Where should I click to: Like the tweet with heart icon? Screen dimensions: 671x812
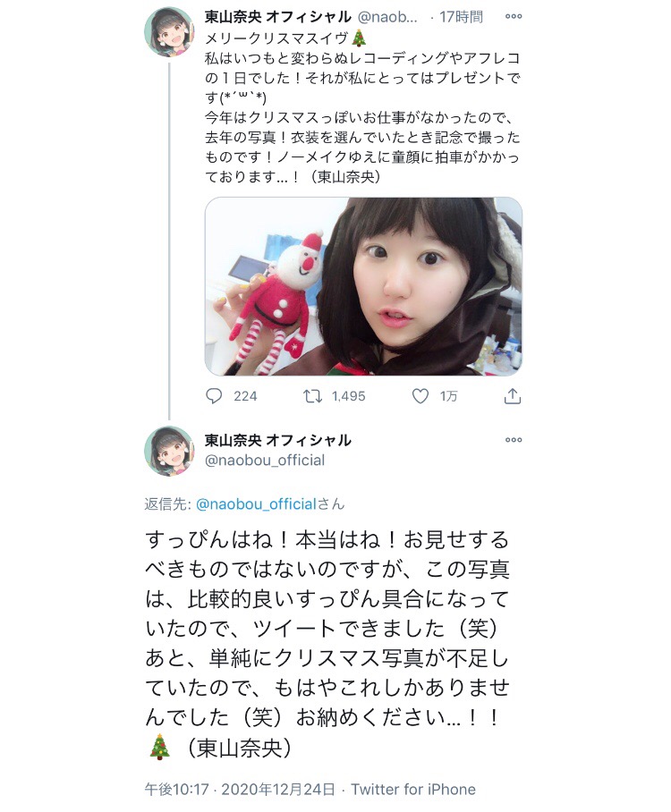coord(420,396)
